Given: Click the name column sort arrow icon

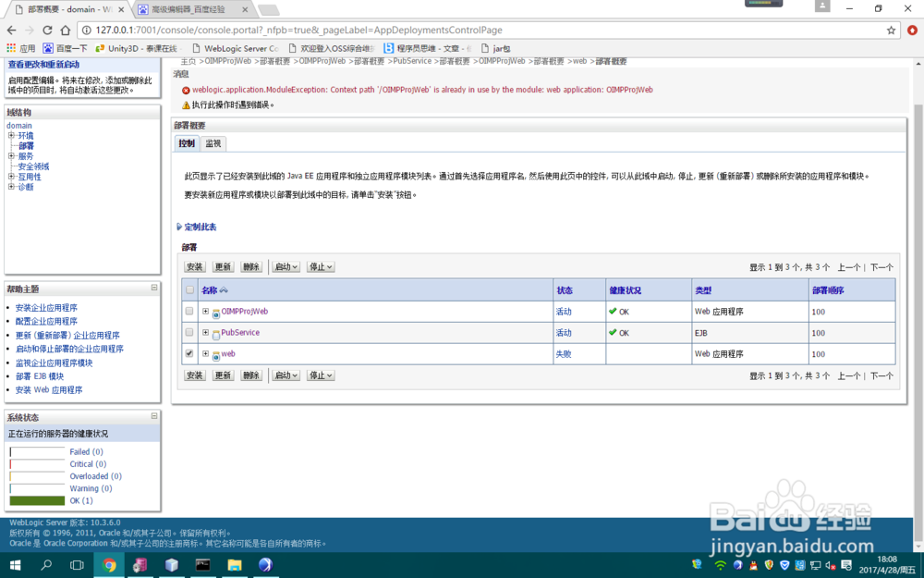Looking at the screenshot, I should coord(224,290).
